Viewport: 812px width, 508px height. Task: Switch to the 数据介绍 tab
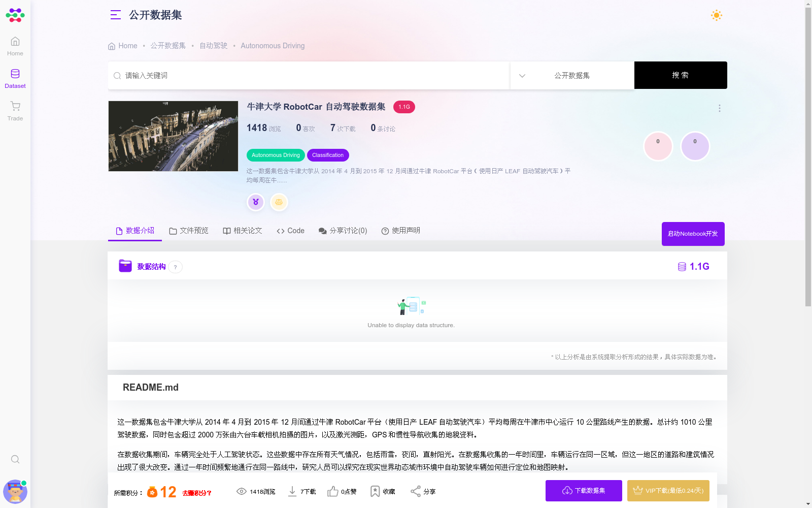pyautogui.click(x=135, y=231)
